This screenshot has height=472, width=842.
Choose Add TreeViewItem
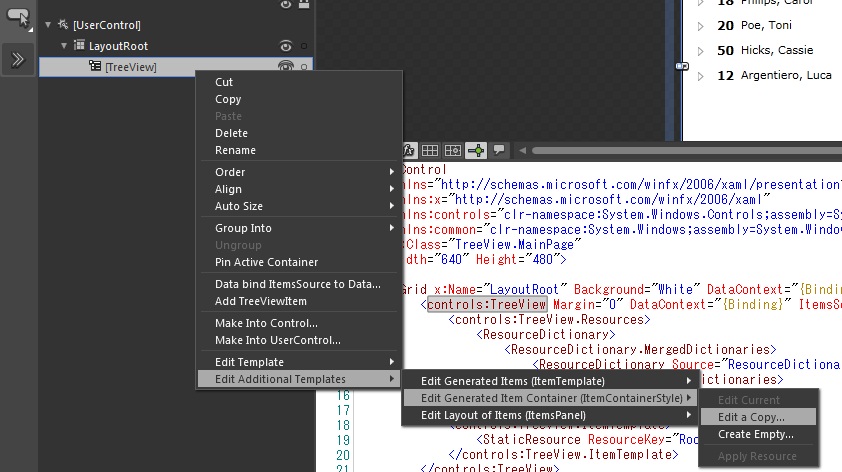tap(299, 301)
